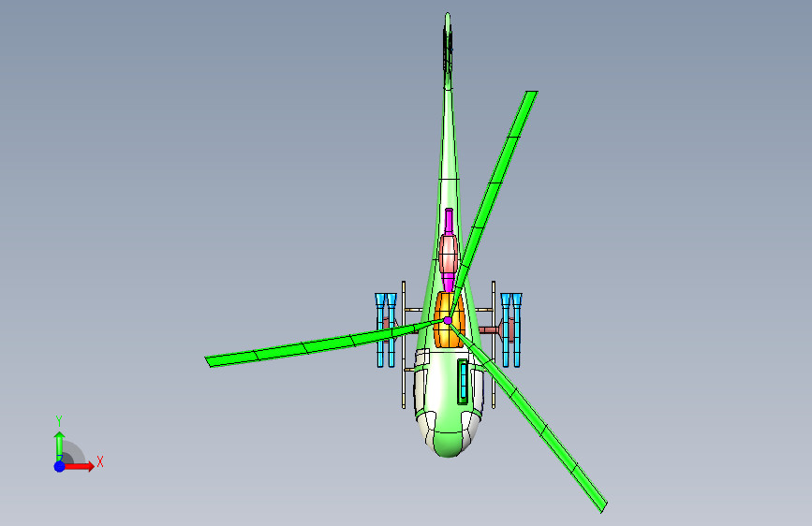
Task: Select the pink engine body
Action: point(449,254)
